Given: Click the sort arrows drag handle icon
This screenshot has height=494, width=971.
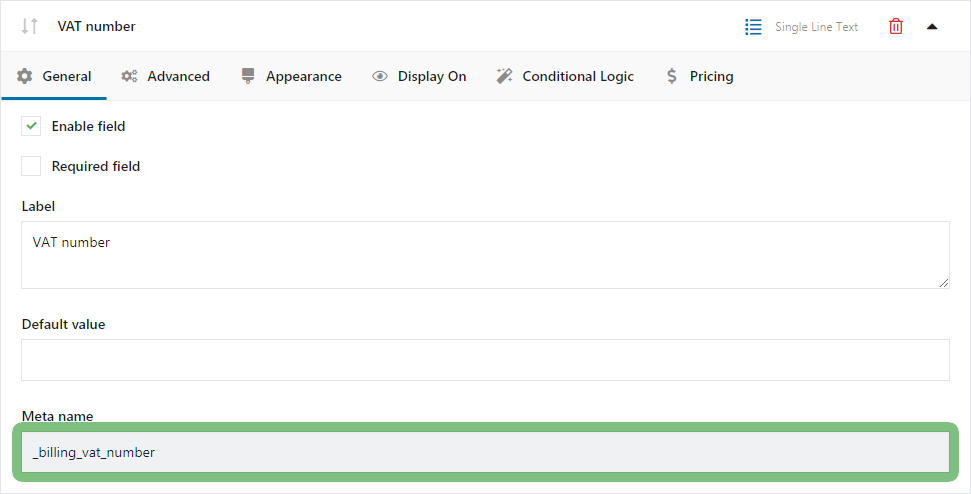Looking at the screenshot, I should (x=30, y=26).
